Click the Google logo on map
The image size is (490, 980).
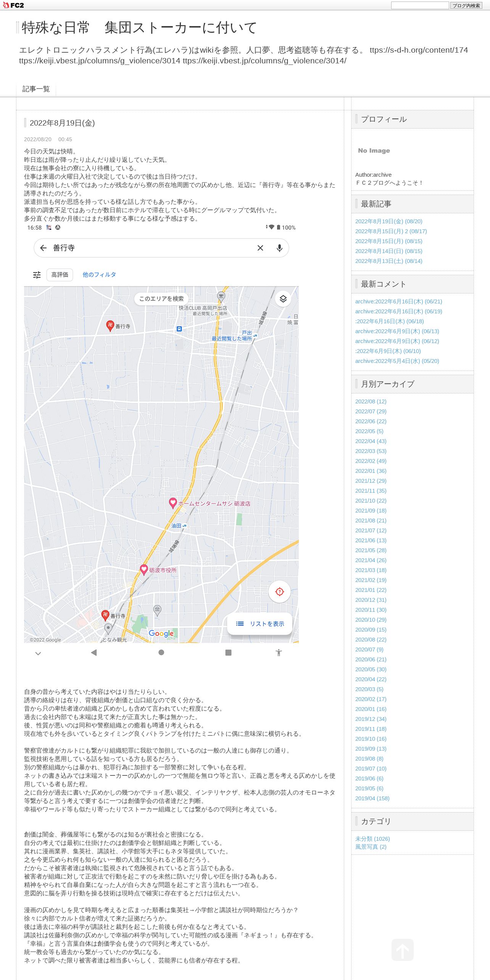[161, 633]
